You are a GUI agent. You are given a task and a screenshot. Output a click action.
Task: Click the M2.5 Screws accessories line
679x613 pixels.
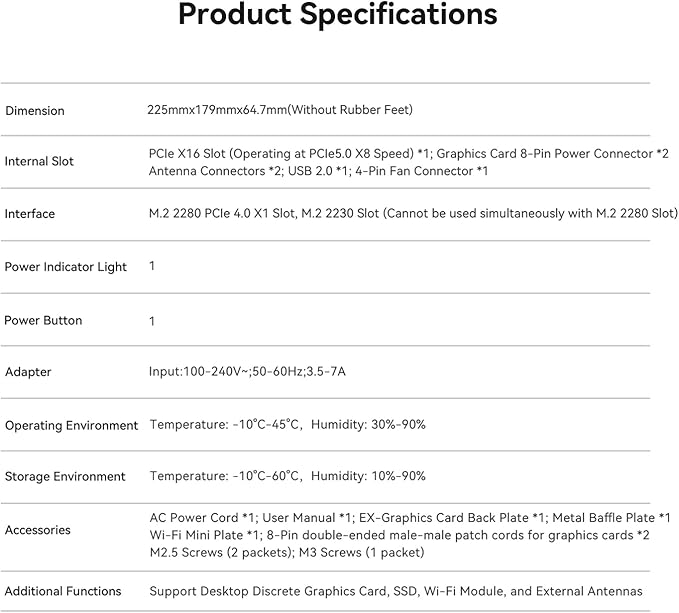[287, 553]
